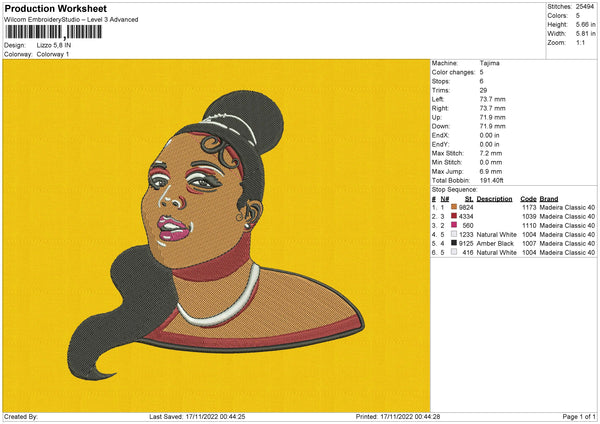Viewport: 600px width, 424px height.
Task: Click the pink swatch for stitch count 560
Action: [454, 225]
